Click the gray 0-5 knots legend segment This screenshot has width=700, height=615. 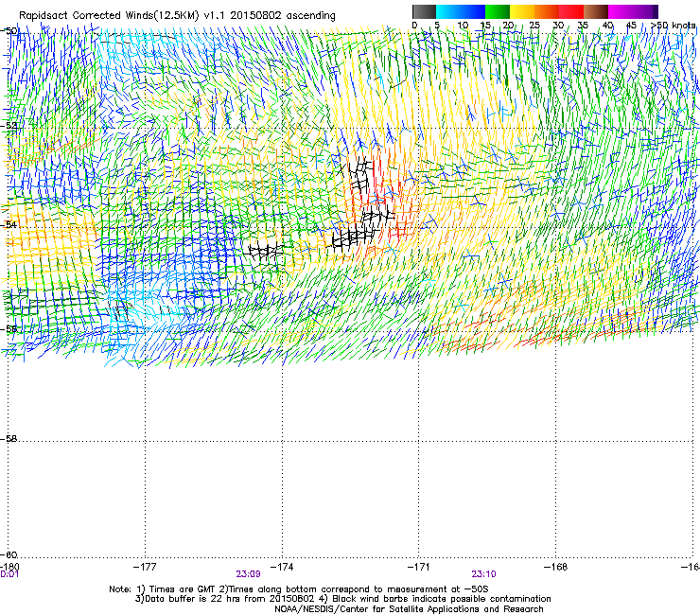tap(424, 11)
